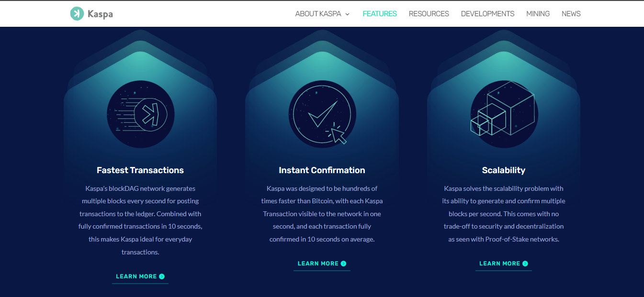Open the News section
This screenshot has height=297, width=644.
click(x=571, y=14)
